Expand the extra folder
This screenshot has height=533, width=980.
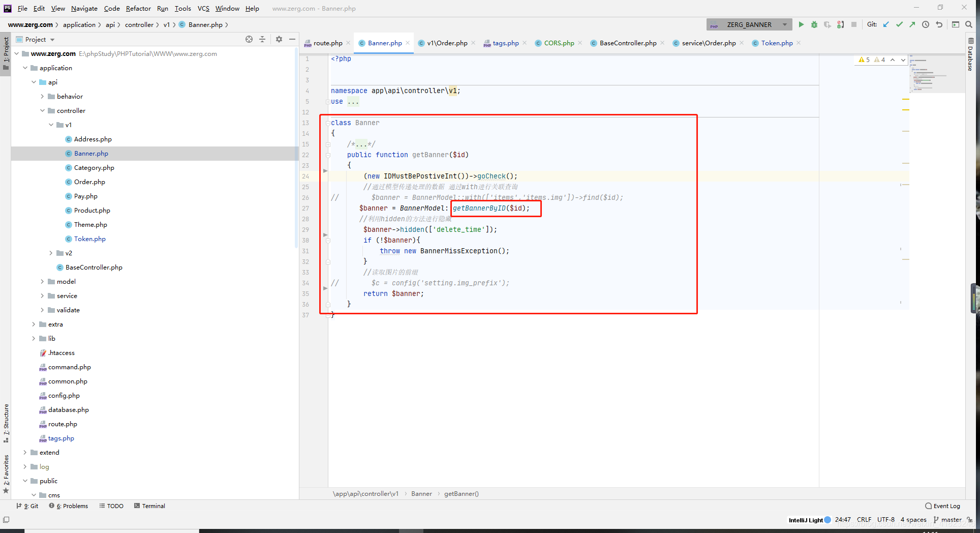34,324
